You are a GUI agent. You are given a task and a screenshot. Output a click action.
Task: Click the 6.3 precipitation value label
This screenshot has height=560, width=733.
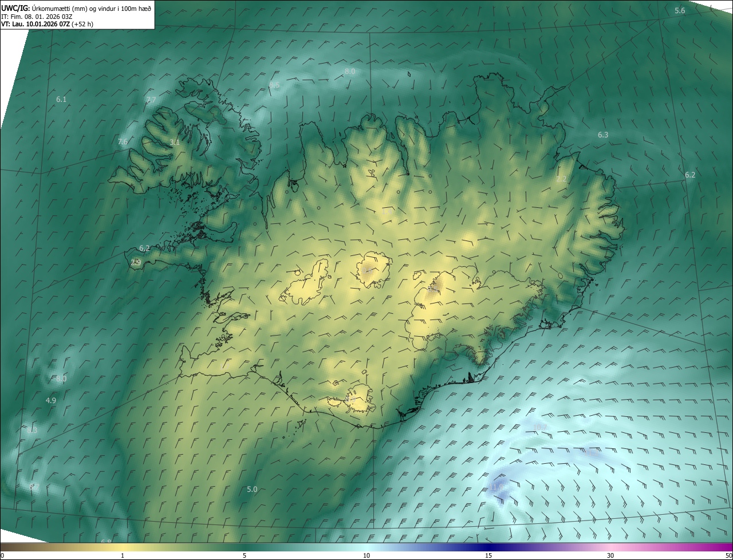click(603, 135)
